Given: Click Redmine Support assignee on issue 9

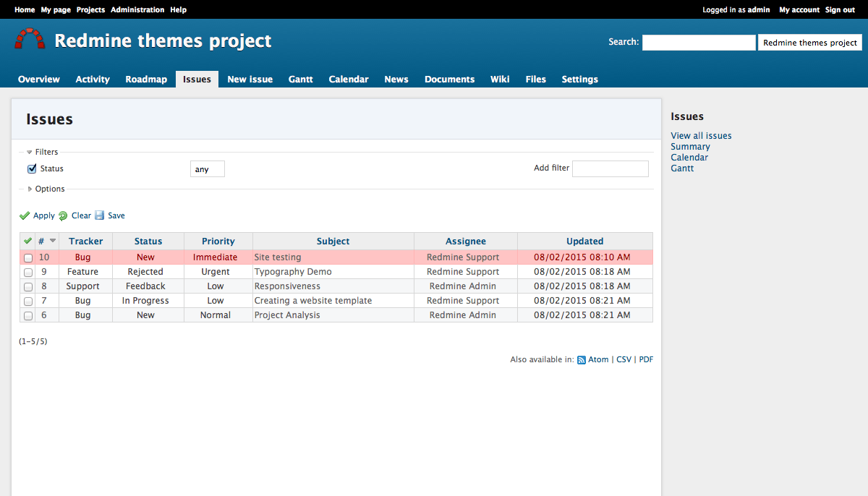Looking at the screenshot, I should click(463, 272).
